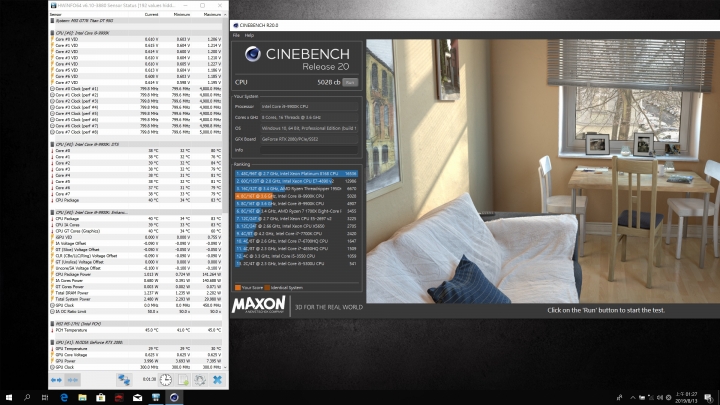Select the Core #0 VID sensor row
Screen dimensions: 720x405
coord(135,39)
